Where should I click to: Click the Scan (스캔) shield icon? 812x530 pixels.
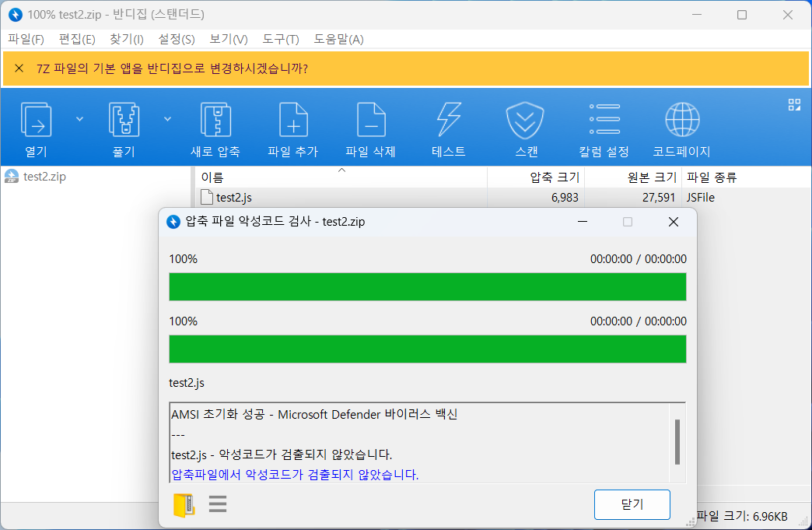pyautogui.click(x=526, y=121)
